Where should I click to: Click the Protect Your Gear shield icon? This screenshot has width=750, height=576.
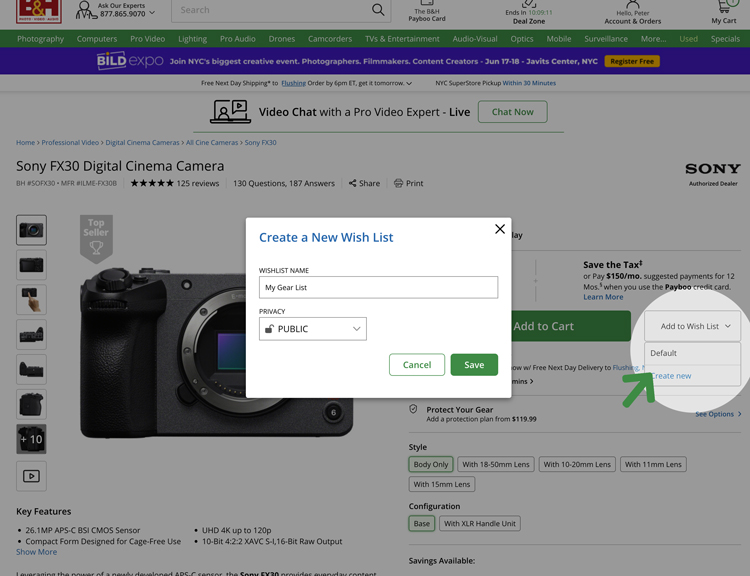click(413, 409)
